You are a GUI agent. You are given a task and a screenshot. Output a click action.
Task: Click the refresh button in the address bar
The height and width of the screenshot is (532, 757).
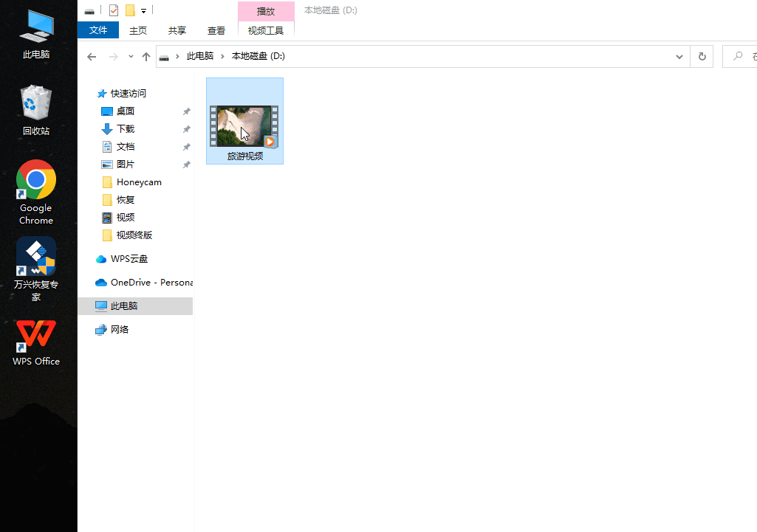(701, 56)
